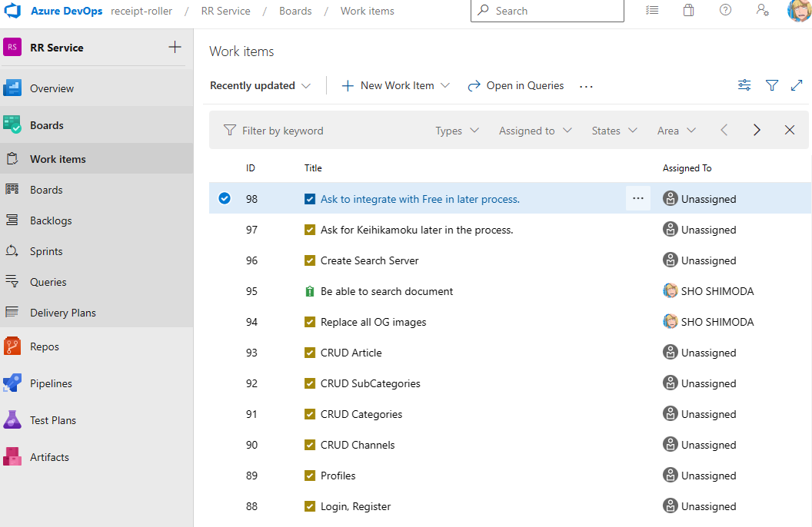The image size is (812, 527).
Task: Click the Artifacts sidebar icon
Action: click(13, 456)
